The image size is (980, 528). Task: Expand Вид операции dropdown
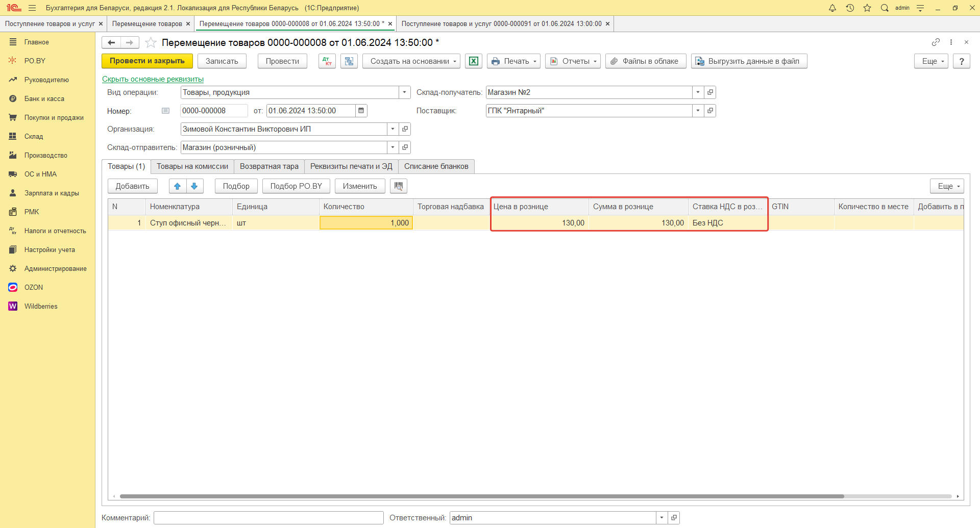404,92
